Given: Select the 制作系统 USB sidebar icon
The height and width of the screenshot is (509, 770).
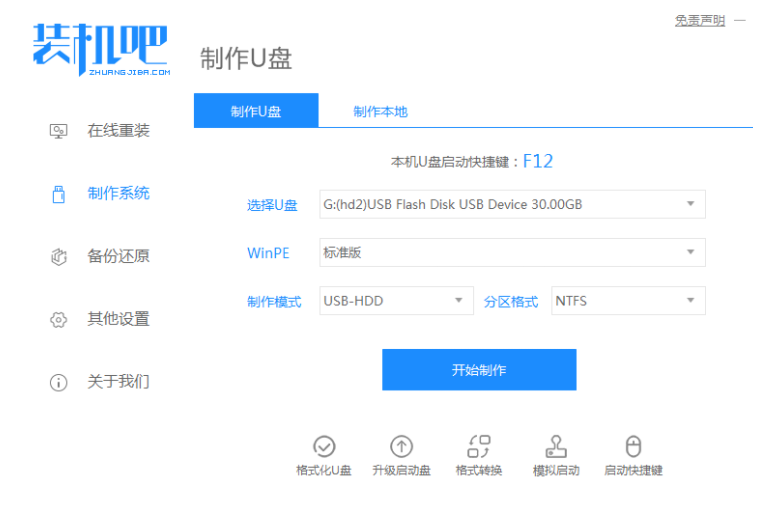Looking at the screenshot, I should (58, 194).
